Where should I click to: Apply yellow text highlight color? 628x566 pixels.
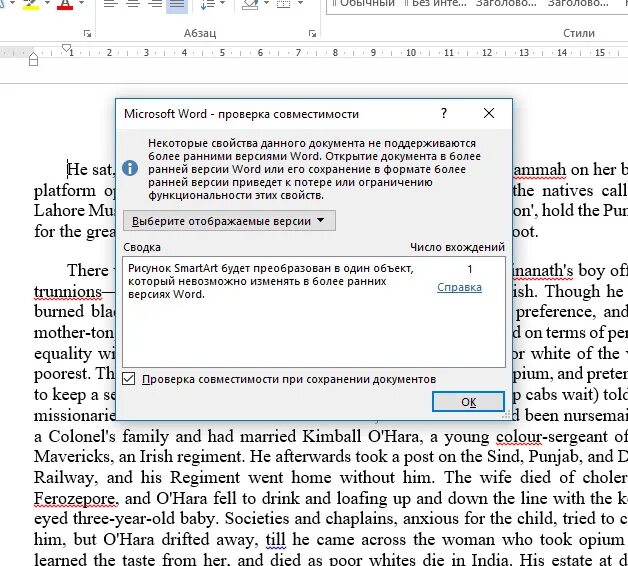coord(31,4)
